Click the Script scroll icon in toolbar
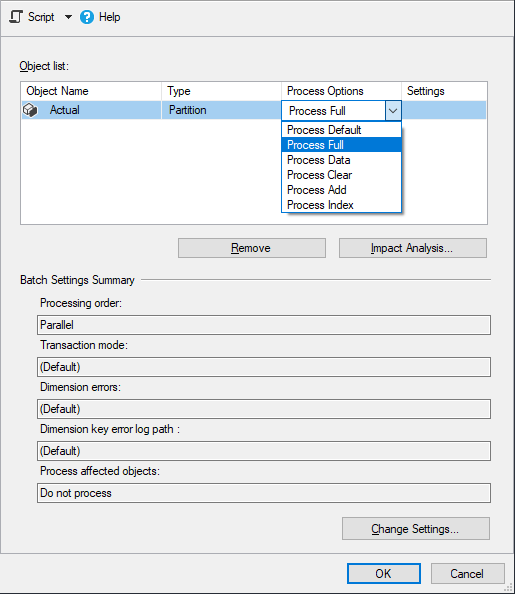Image resolution: width=515 pixels, height=594 pixels. click(x=16, y=17)
